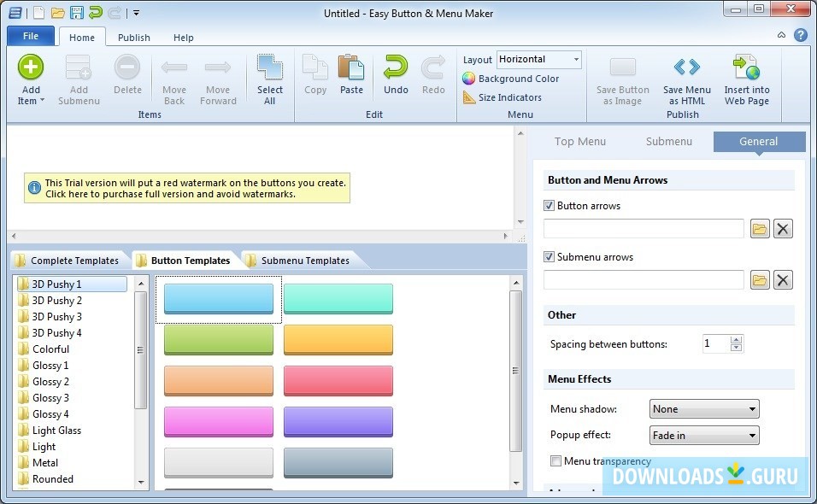The height and width of the screenshot is (504, 817).
Task: Click Save Button as Image
Action: 623,79
